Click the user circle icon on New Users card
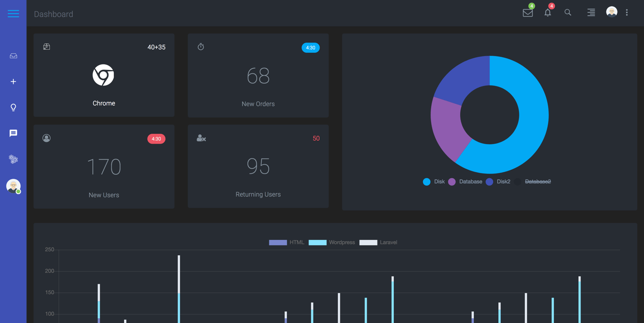The width and height of the screenshot is (644, 323). (x=47, y=138)
